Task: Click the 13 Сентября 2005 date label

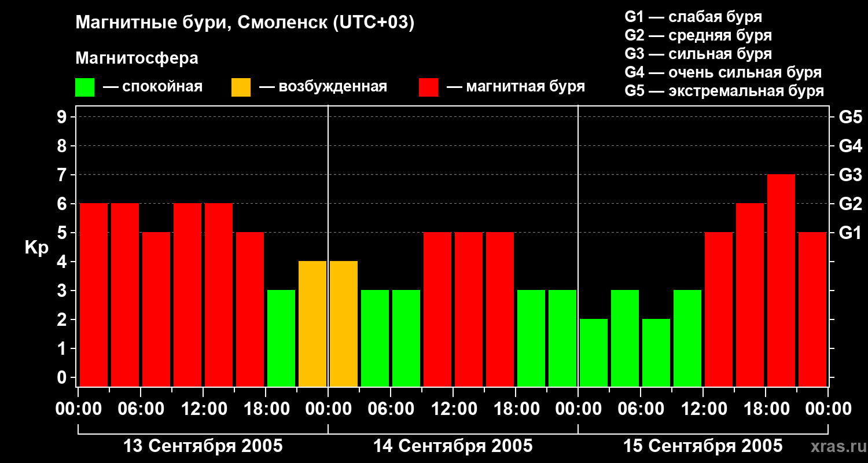Action: click(x=203, y=446)
